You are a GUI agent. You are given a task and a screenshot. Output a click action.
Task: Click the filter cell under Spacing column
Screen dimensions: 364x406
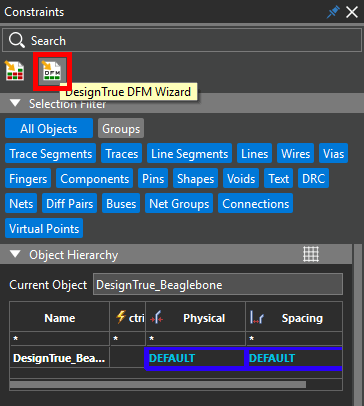(294, 339)
